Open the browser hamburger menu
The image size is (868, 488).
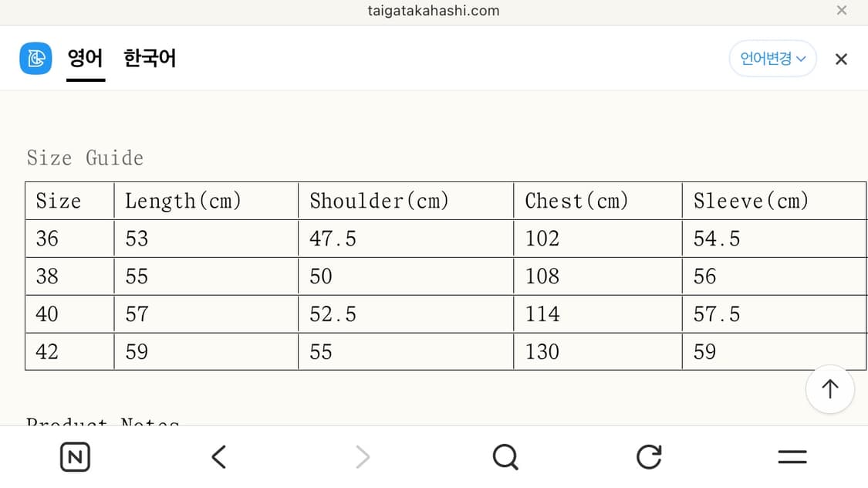coord(792,457)
